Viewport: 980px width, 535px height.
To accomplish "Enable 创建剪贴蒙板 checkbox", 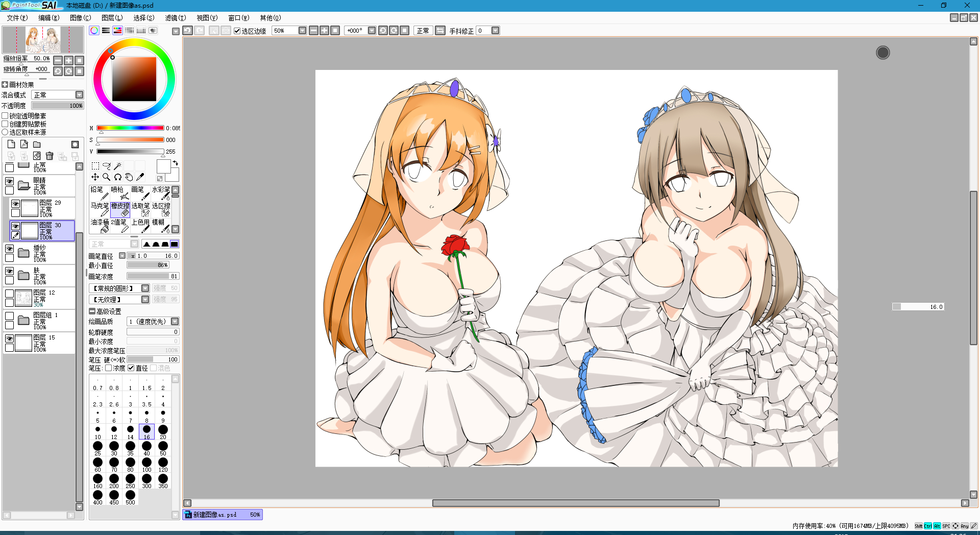I will [5, 124].
